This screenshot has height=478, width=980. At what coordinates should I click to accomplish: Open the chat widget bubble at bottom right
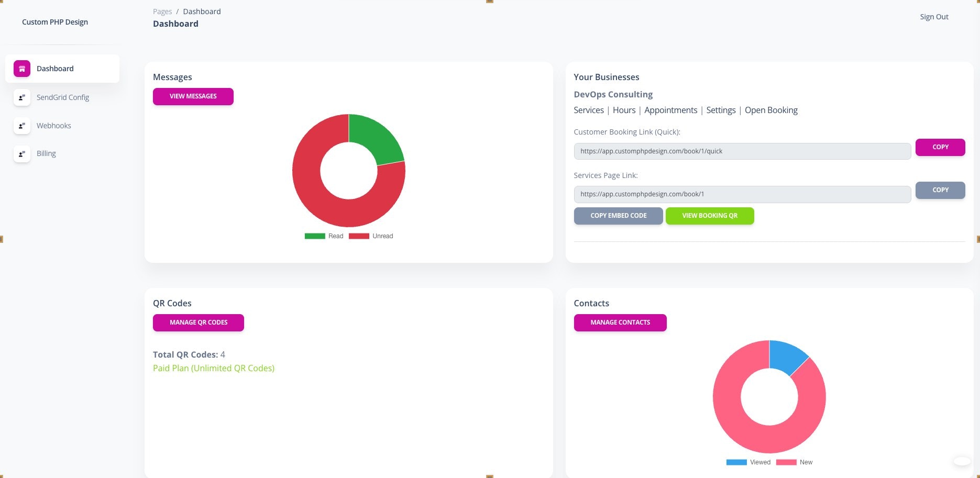[x=962, y=461]
